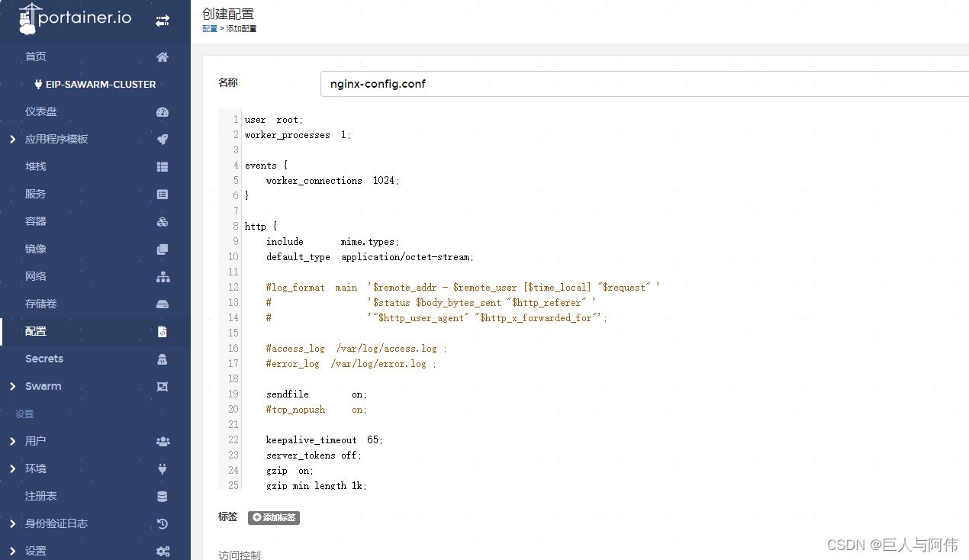Click the portainer.io logo
The image size is (969, 560).
pyautogui.click(x=75, y=19)
